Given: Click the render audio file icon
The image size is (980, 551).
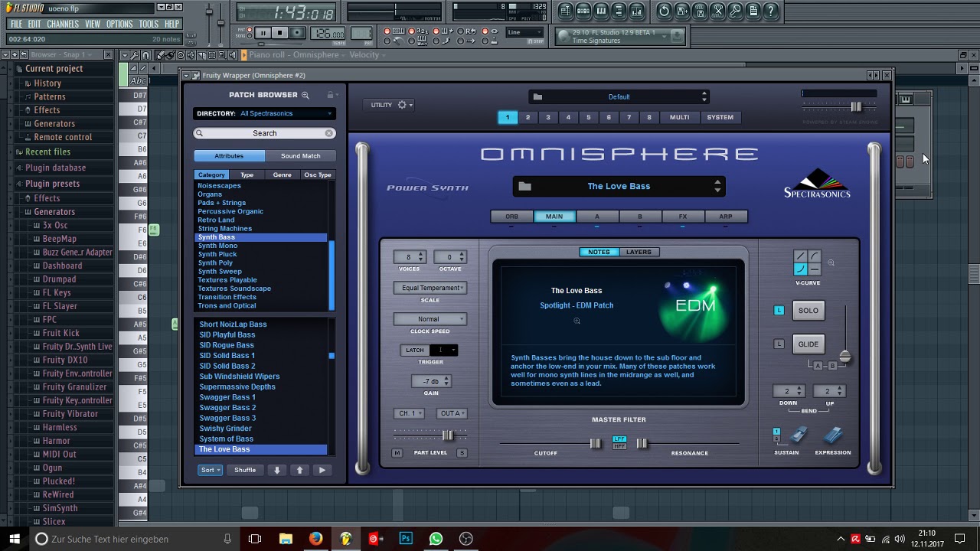Looking at the screenshot, I should 700,11.
